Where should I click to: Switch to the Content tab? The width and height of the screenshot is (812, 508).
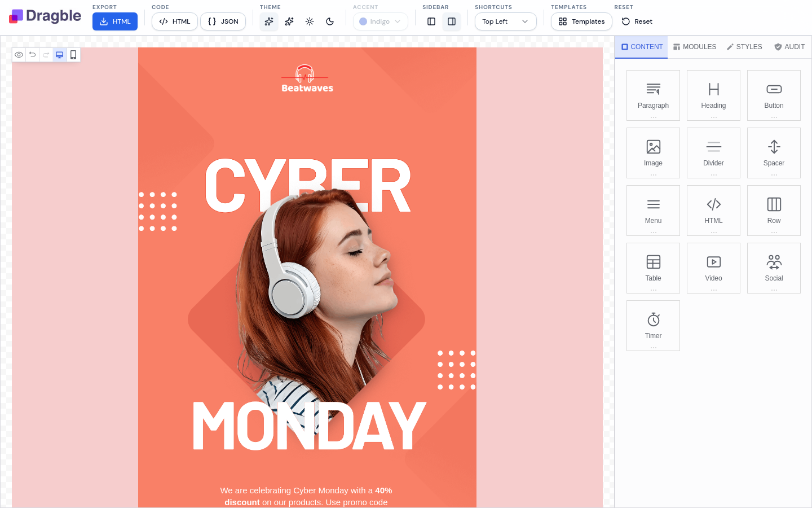click(642, 47)
